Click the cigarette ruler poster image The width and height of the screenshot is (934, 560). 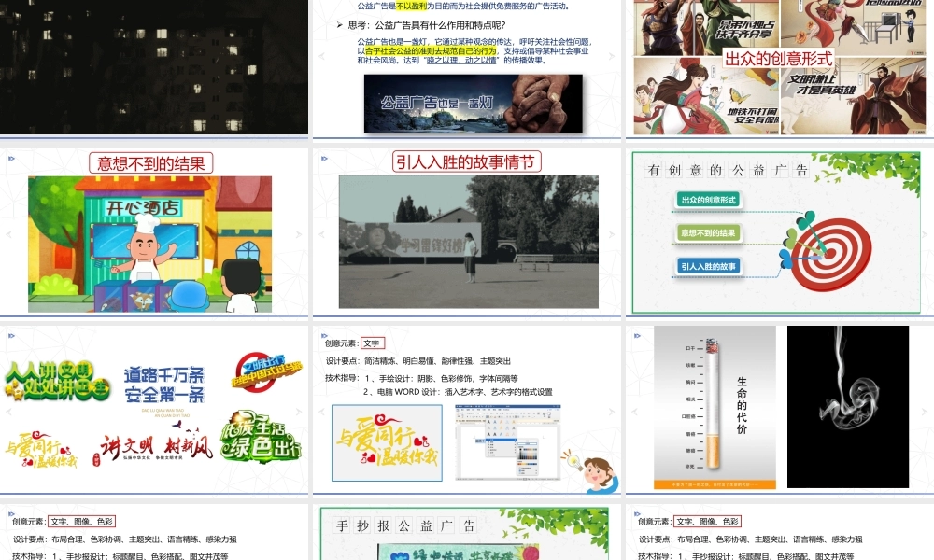click(715, 407)
